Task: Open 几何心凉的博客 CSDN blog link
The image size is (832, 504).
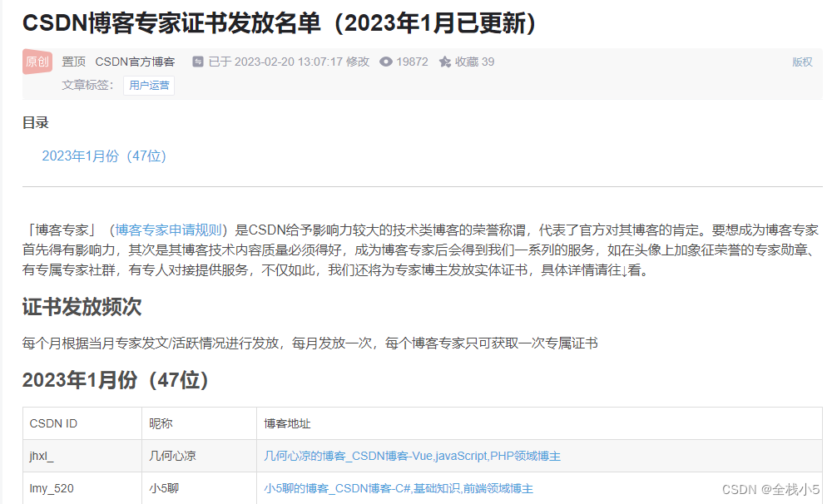Action: pos(412,456)
